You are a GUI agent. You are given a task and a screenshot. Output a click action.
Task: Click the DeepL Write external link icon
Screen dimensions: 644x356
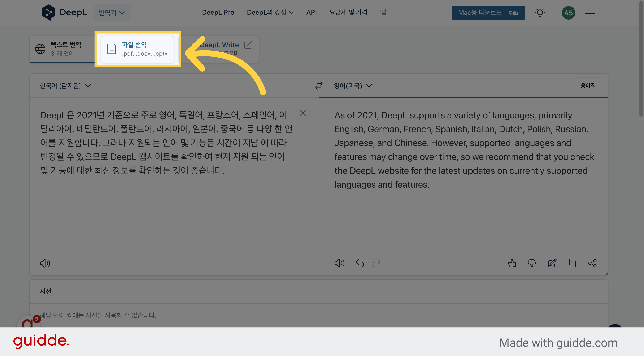tap(248, 45)
